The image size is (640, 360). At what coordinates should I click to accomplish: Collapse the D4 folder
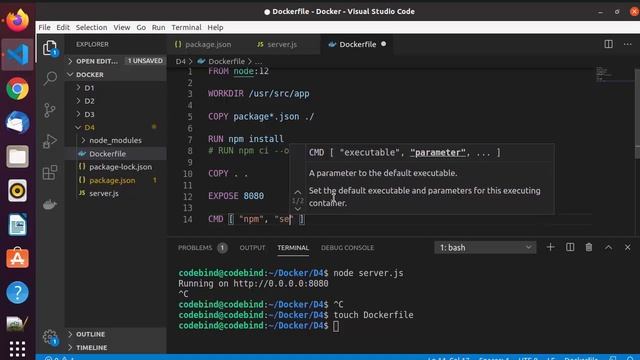(116, 127)
